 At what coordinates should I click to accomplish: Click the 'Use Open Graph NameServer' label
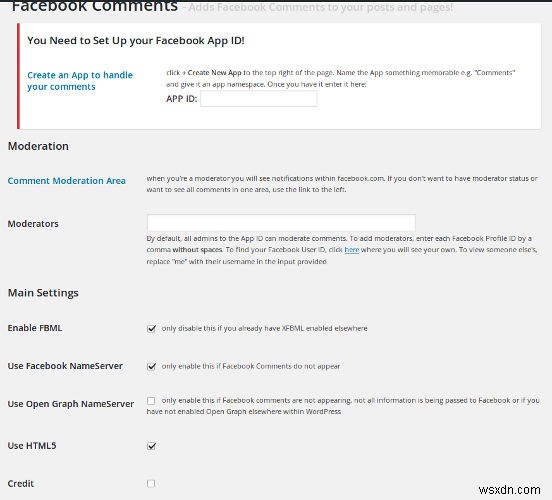[x=71, y=404]
